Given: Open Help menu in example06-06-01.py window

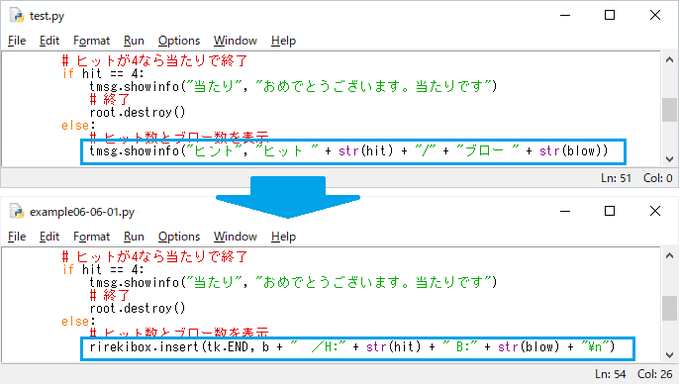Looking at the screenshot, I should point(284,237).
